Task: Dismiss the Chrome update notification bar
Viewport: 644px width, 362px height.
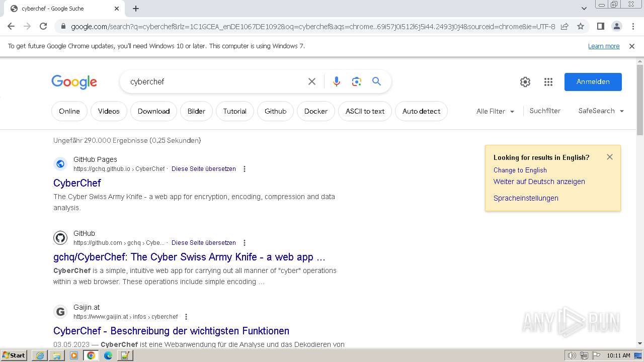Action: (632, 46)
